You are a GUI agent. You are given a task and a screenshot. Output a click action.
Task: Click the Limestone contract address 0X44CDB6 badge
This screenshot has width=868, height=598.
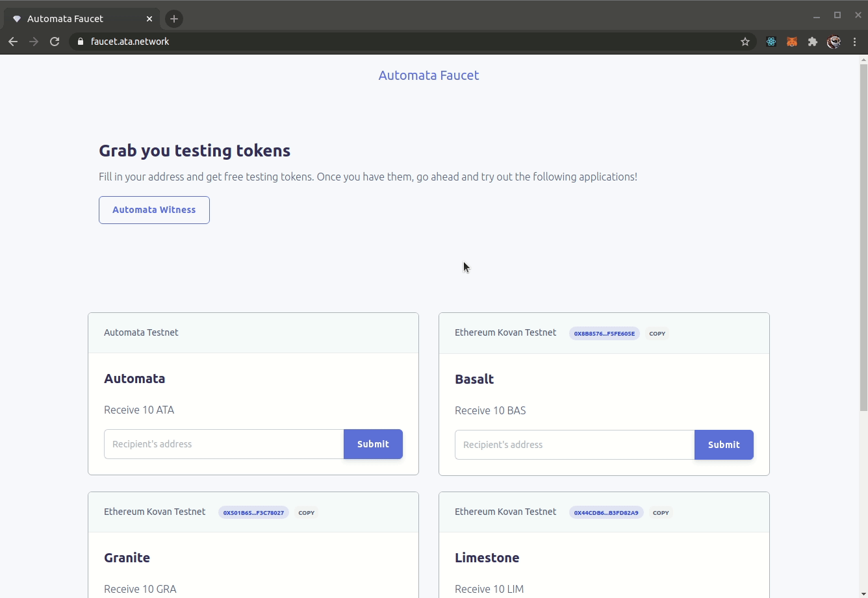click(x=606, y=512)
